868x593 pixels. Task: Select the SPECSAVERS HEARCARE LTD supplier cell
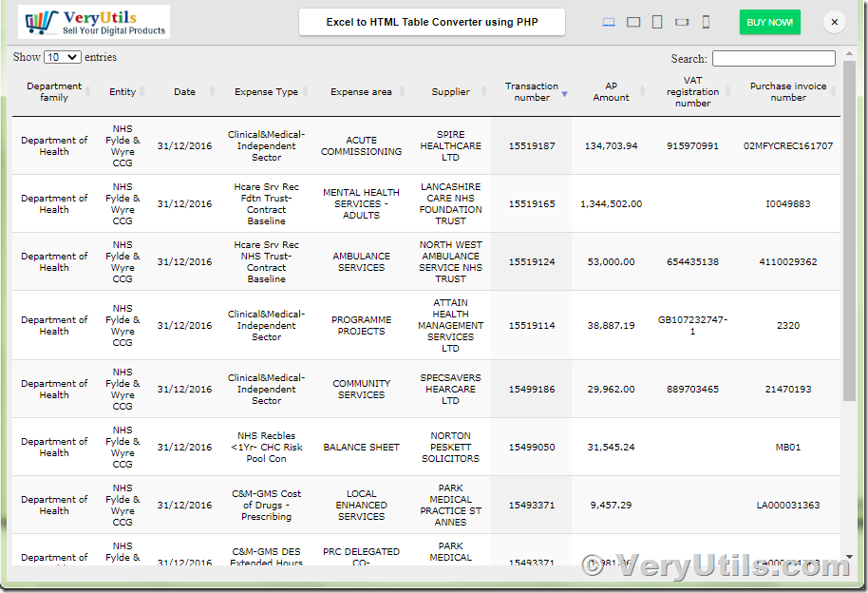tap(450, 389)
